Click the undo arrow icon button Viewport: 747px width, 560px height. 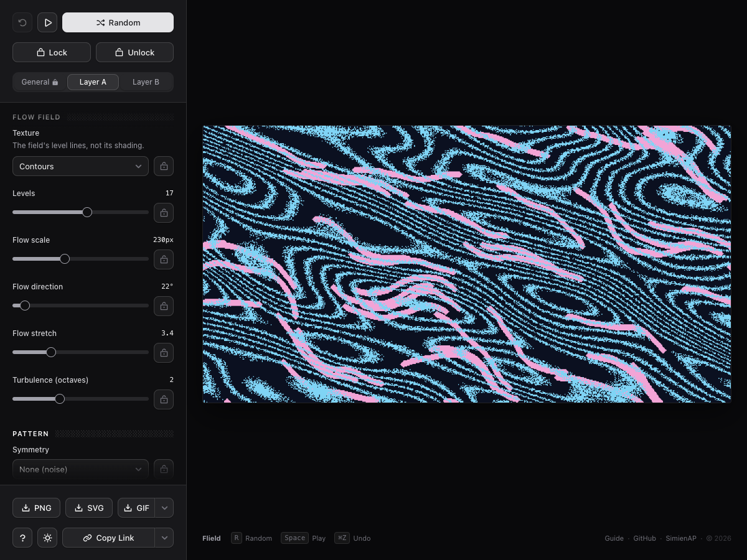[x=22, y=22]
